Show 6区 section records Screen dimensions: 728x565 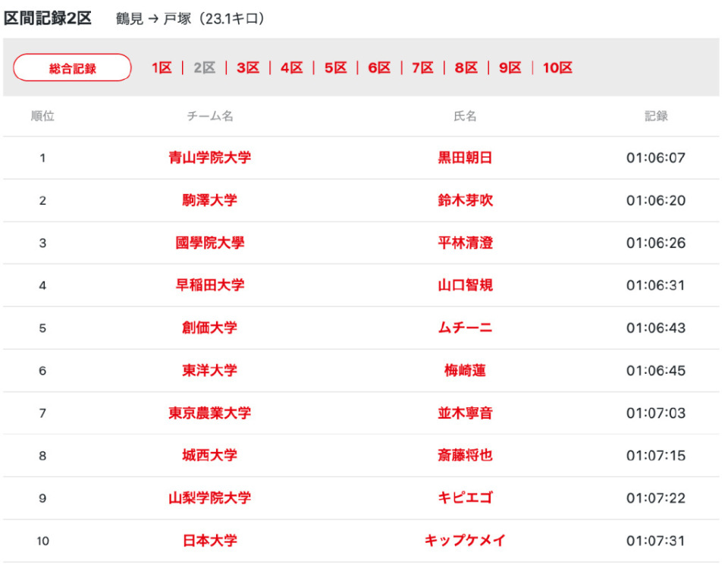[x=378, y=68]
